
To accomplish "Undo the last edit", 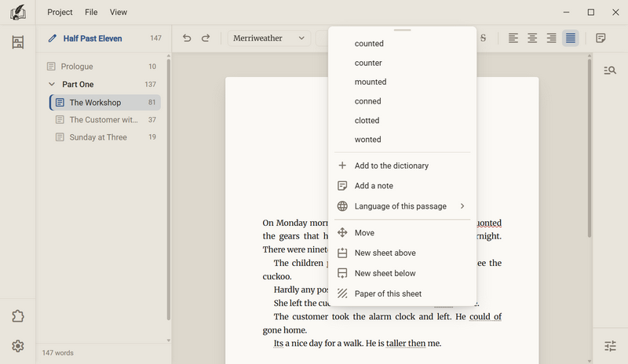I will [x=187, y=38].
